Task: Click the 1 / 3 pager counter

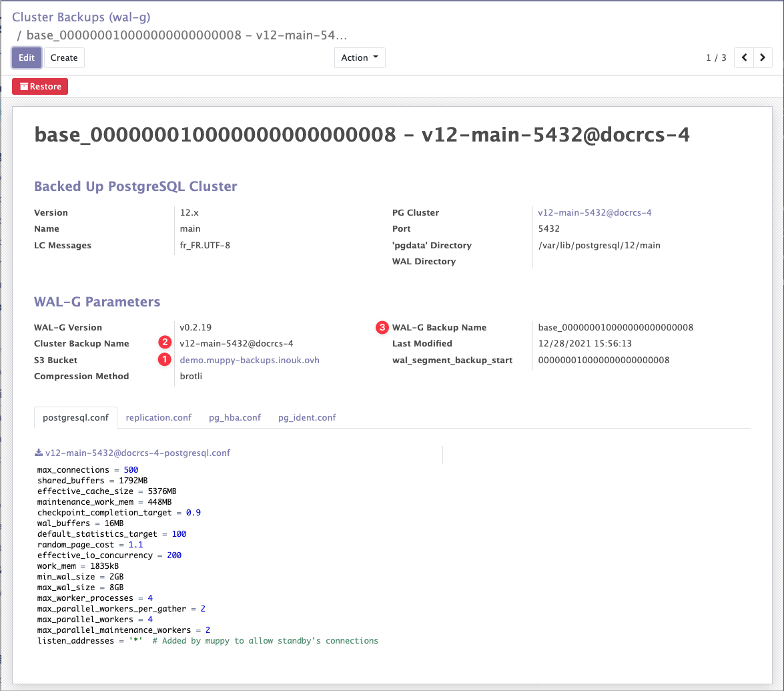Action: tap(716, 58)
